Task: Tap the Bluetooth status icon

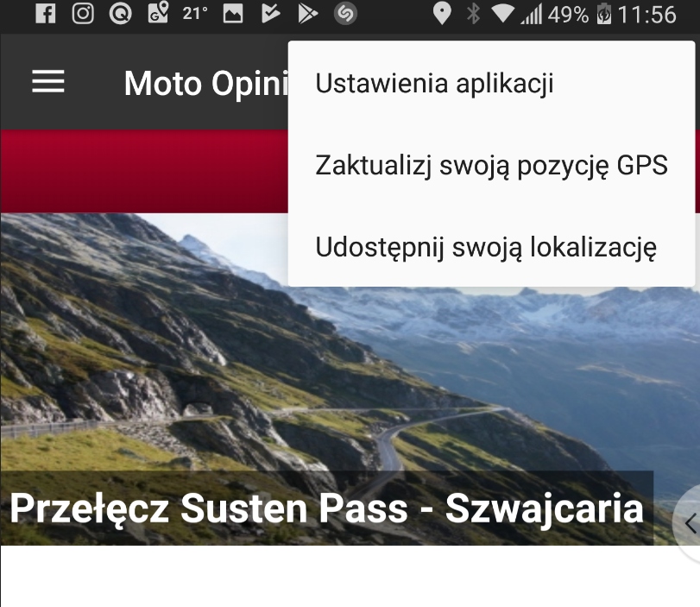Action: (x=473, y=14)
